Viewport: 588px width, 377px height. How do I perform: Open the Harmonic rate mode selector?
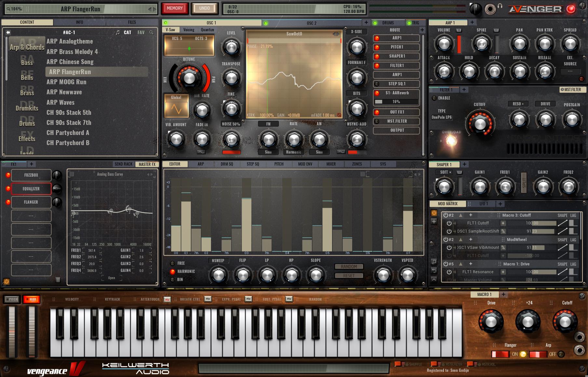[294, 152]
